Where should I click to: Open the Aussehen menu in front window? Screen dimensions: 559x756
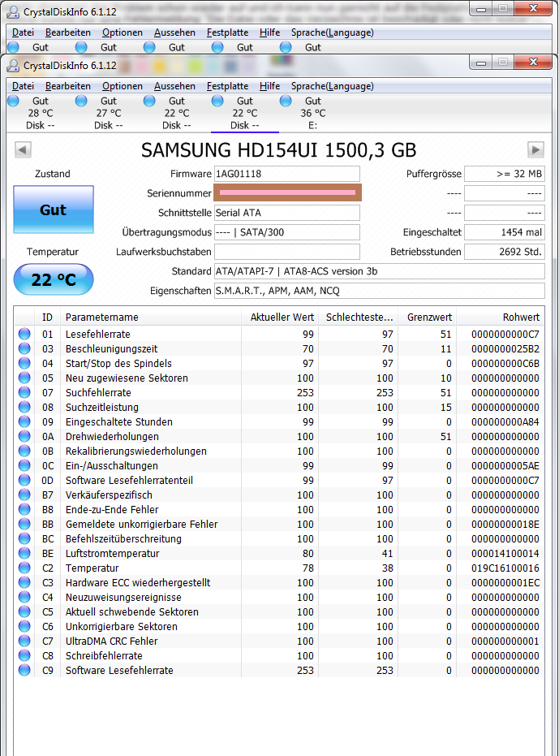coord(174,86)
